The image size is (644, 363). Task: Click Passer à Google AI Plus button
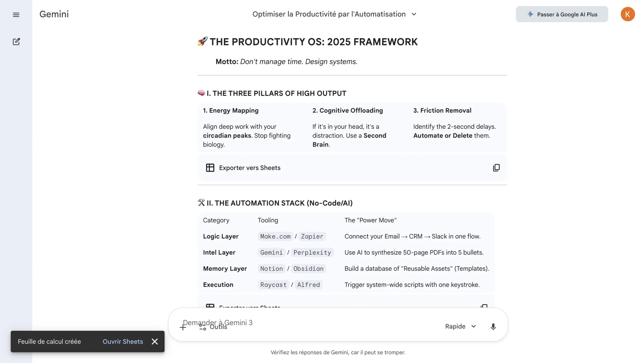(562, 14)
